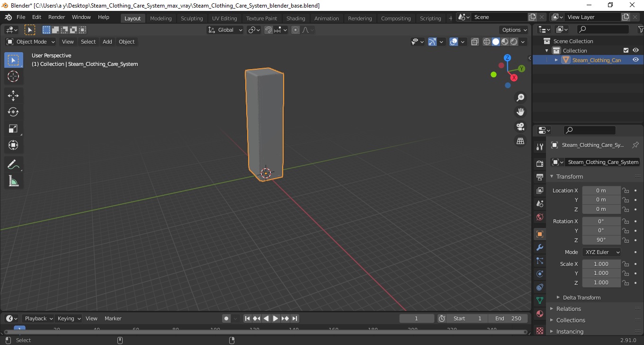
Task: Toggle show overlays button
Action: pos(454,42)
